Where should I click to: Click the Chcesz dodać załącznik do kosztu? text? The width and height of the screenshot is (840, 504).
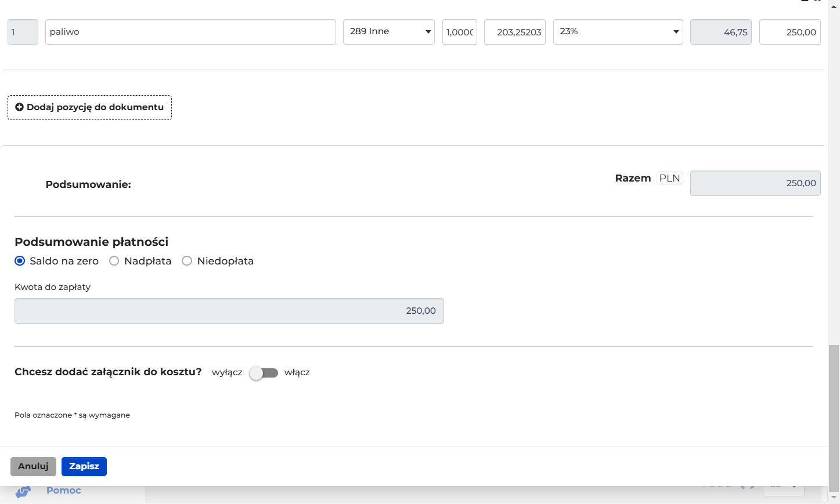[108, 372]
